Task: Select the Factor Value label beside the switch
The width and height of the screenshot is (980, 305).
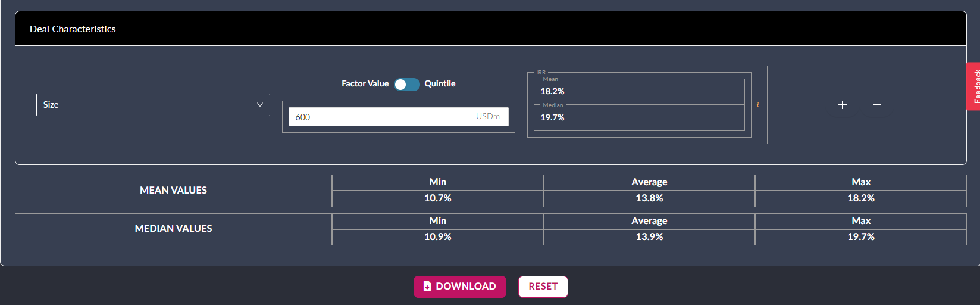Action: (x=365, y=84)
